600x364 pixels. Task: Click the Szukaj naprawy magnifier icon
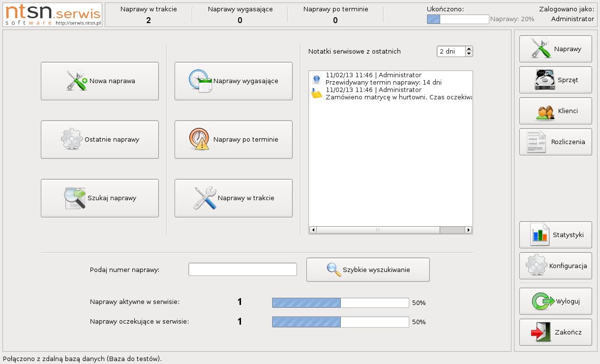pos(75,198)
